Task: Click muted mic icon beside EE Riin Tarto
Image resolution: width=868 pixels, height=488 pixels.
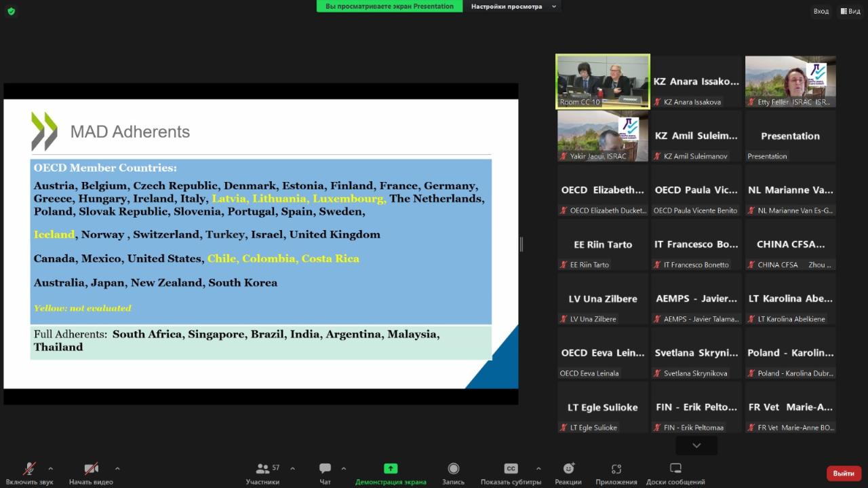Action: pos(564,265)
